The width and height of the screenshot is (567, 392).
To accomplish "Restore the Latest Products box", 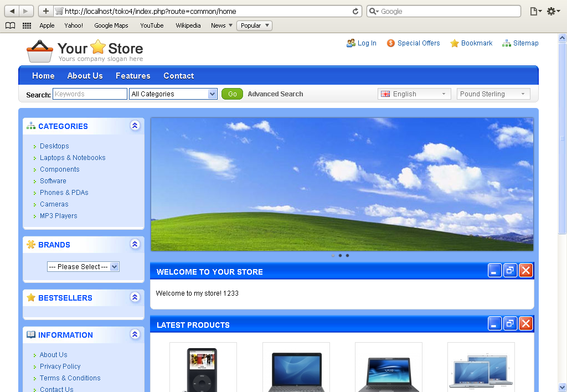I will pos(510,323).
